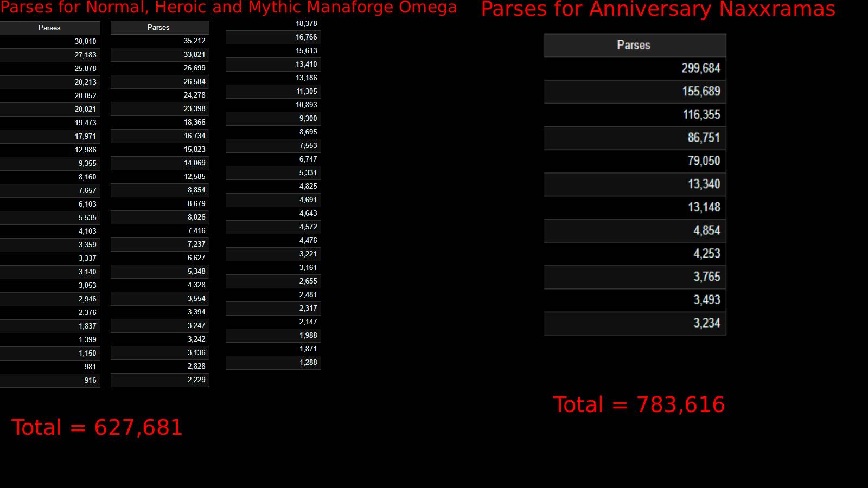
Task: Pick the 25,878 row
Action: click(x=50, y=68)
